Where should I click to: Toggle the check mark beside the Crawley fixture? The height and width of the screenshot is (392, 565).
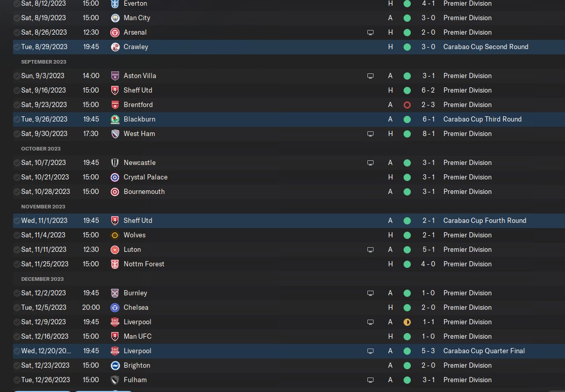tap(17, 47)
